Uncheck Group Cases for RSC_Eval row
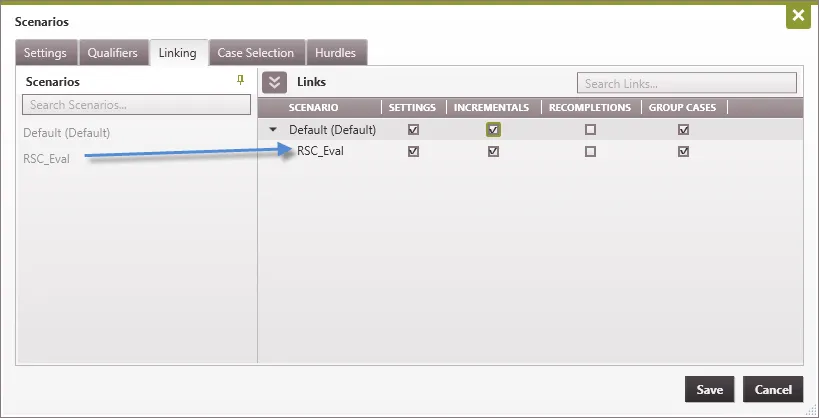This screenshot has width=819, height=418. 684,152
